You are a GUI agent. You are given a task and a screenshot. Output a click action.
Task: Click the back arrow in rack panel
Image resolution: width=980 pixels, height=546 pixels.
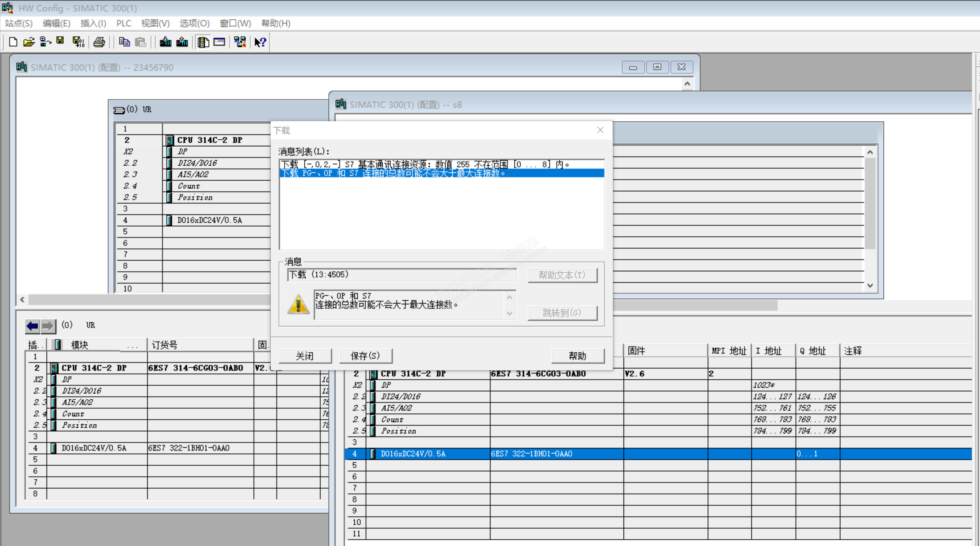pyautogui.click(x=32, y=326)
